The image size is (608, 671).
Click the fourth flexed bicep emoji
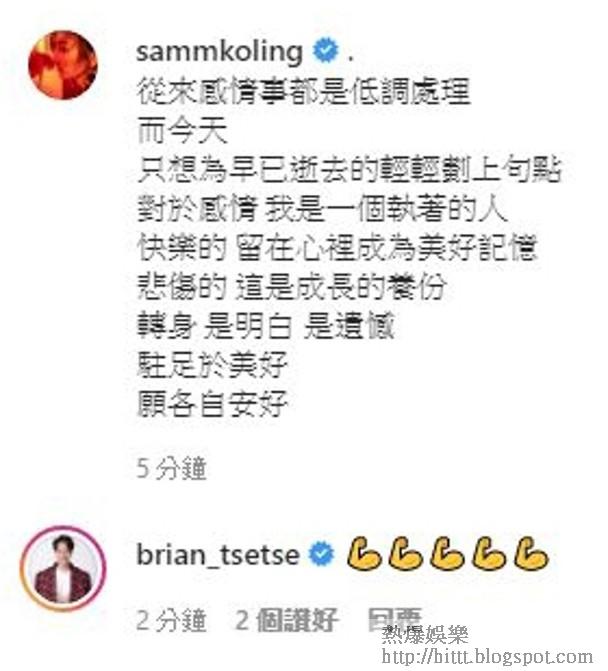tap(489, 554)
